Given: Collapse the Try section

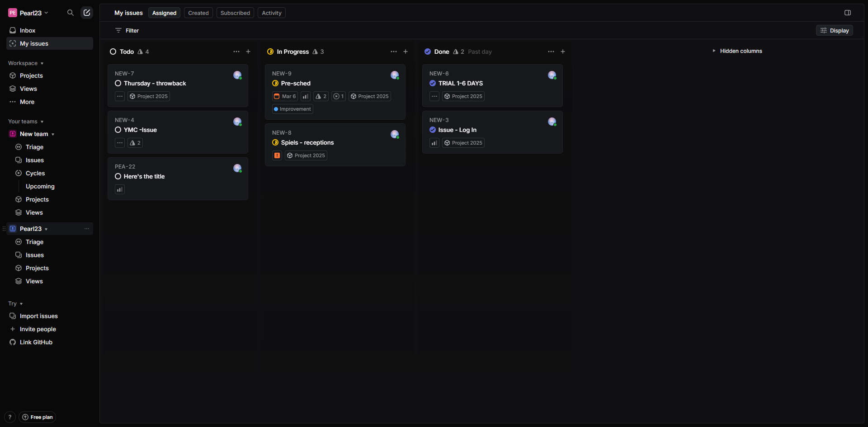Looking at the screenshot, I should 15,304.
